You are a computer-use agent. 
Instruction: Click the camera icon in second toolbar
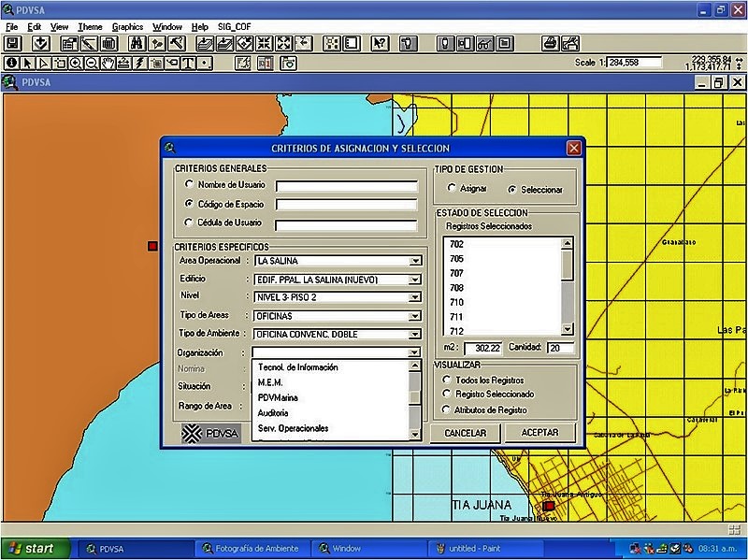(289, 63)
